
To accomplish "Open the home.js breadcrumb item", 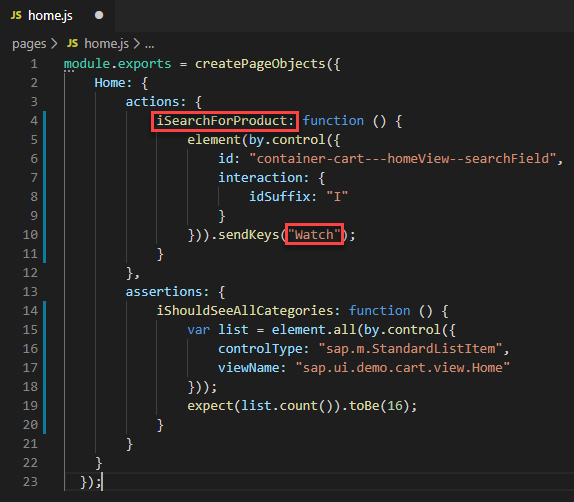I will coord(107,44).
